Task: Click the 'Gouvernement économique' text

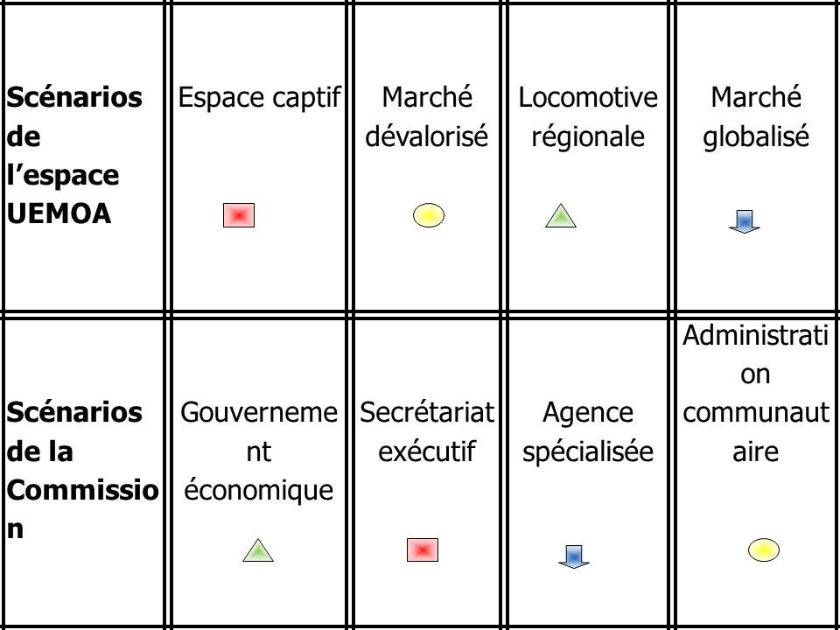Action: (x=259, y=451)
